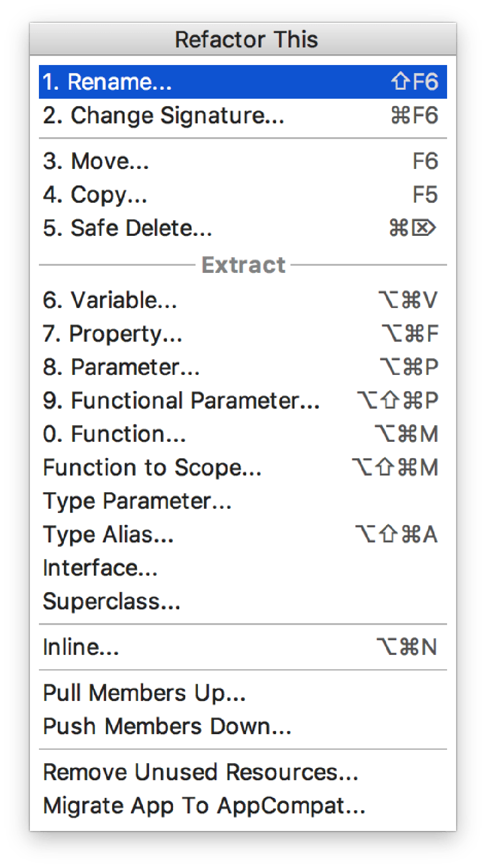The width and height of the screenshot is (486, 868).
Task: Select the Rename refactoring option
Action: click(108, 82)
